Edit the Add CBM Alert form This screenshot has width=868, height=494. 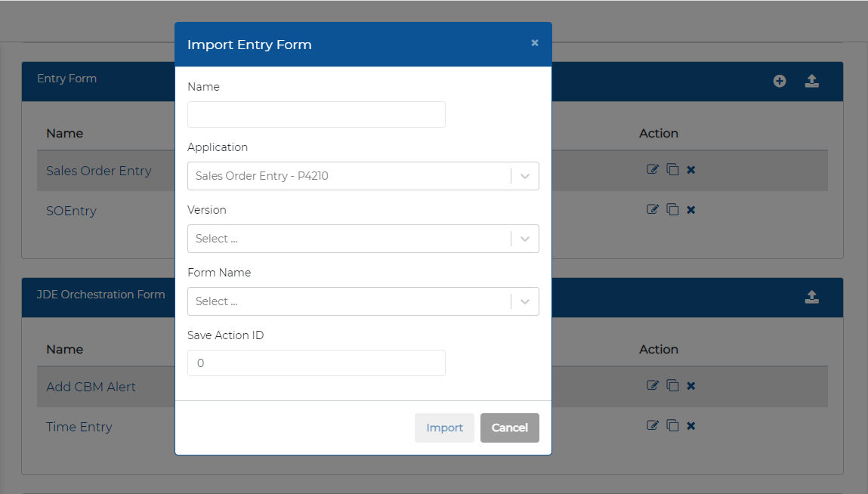coord(652,385)
